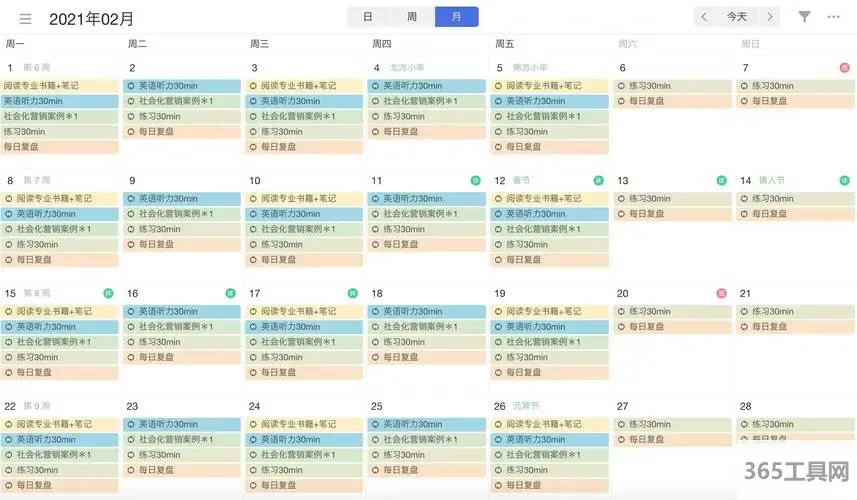Click the red badge on February 20

tap(721, 294)
